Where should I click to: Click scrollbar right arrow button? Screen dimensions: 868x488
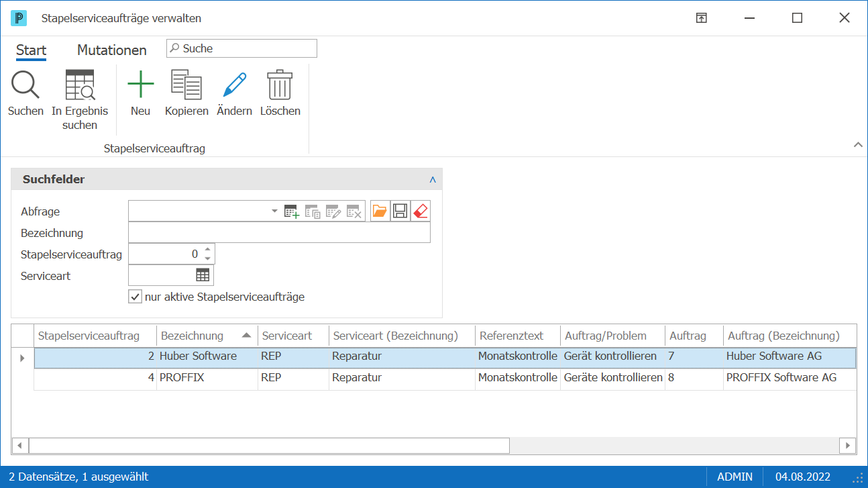pyautogui.click(x=848, y=445)
